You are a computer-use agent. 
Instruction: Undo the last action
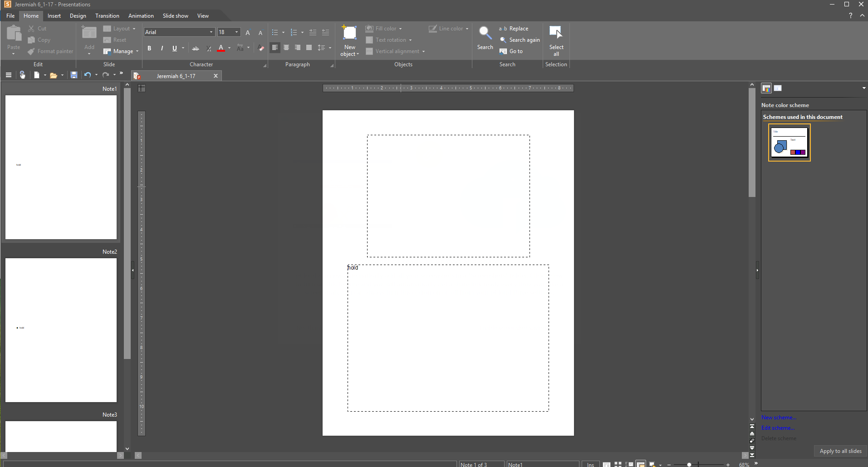[87, 75]
